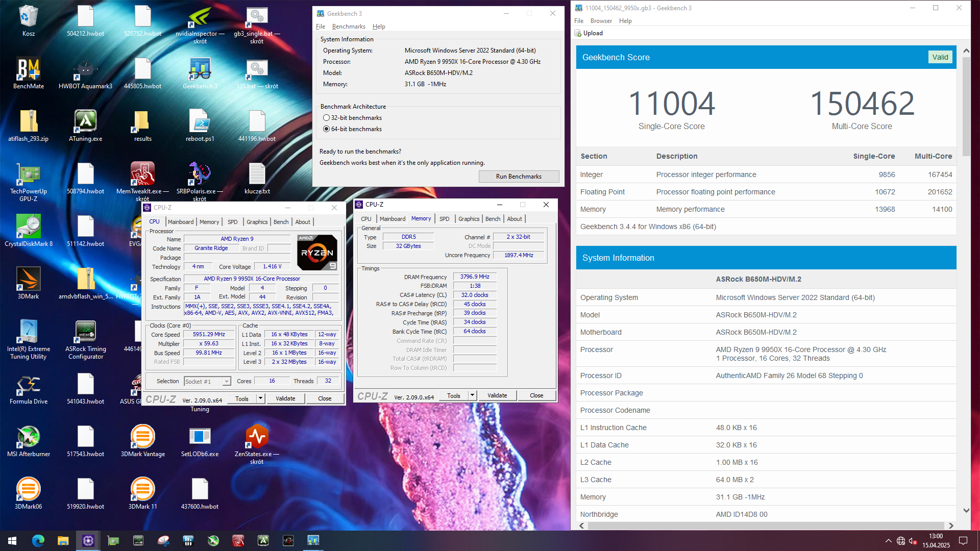This screenshot has width=980, height=551.
Task: Click the DRAM Frequency value field
Action: [475, 277]
